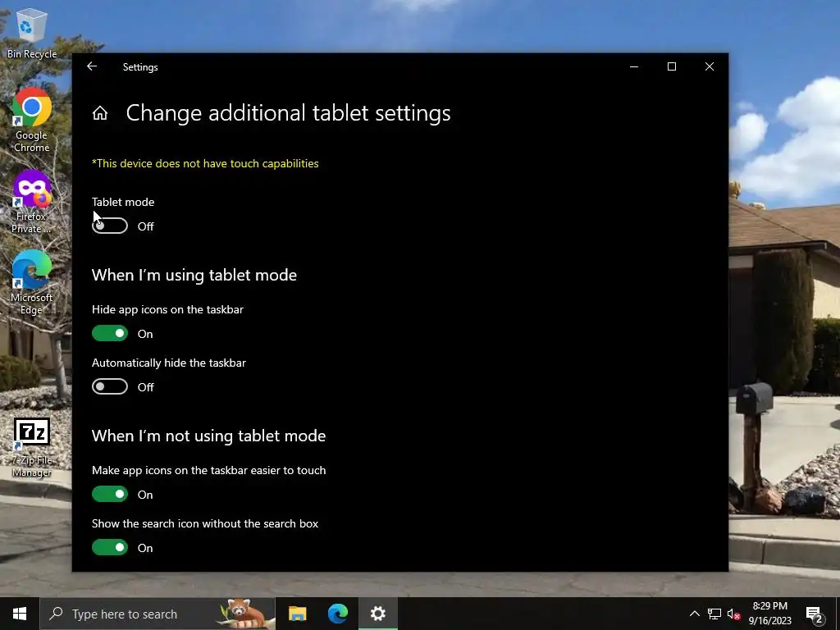Screen dimensions: 840x630
Task: Open the Action Center notifications icon
Action: click(x=815, y=614)
